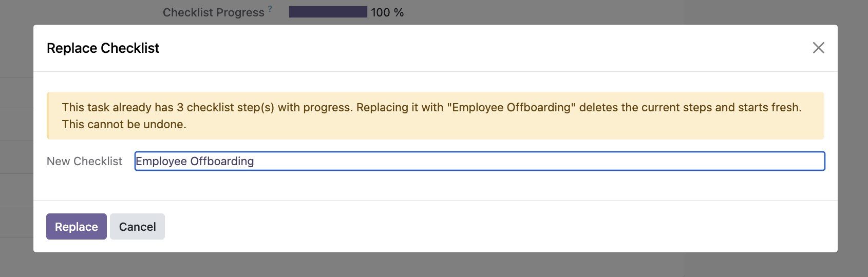Dismiss the dialog using Cancel
The width and height of the screenshot is (868, 277).
point(137,227)
